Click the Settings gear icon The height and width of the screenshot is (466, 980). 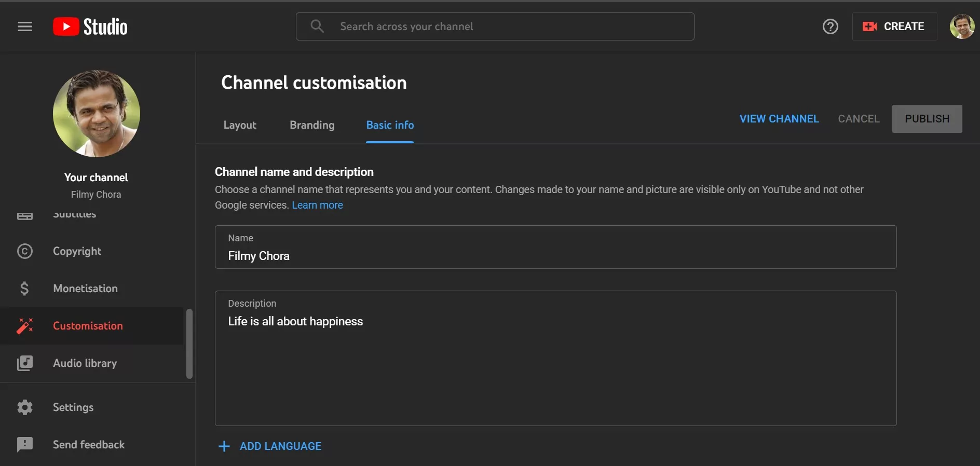click(x=25, y=407)
